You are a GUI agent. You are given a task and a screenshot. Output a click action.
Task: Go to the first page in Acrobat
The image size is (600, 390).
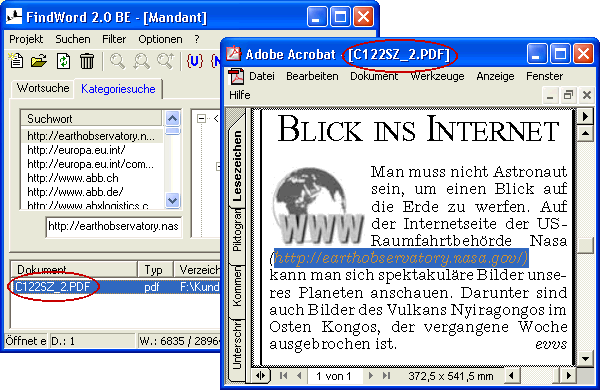pyautogui.click(x=284, y=375)
